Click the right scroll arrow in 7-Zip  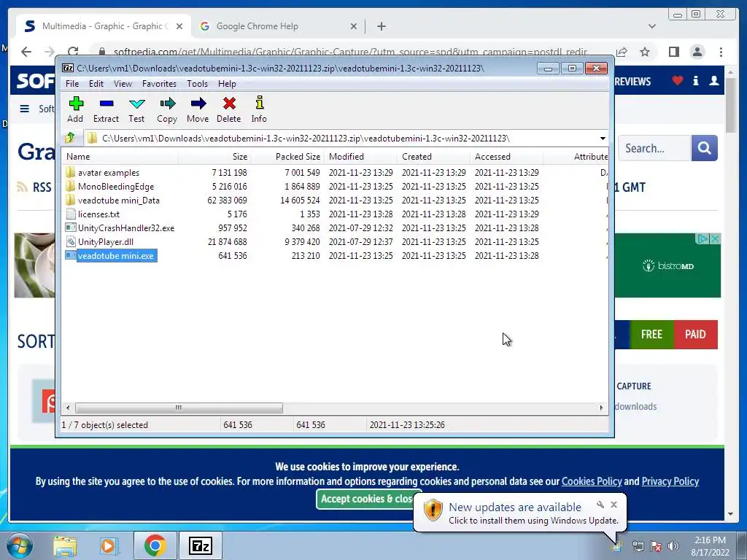pos(601,408)
